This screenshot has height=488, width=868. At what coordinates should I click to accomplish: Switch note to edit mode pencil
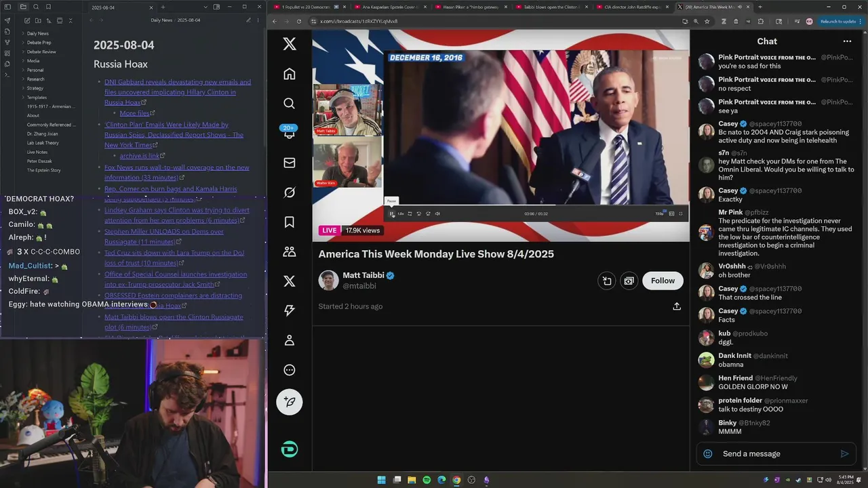click(248, 20)
